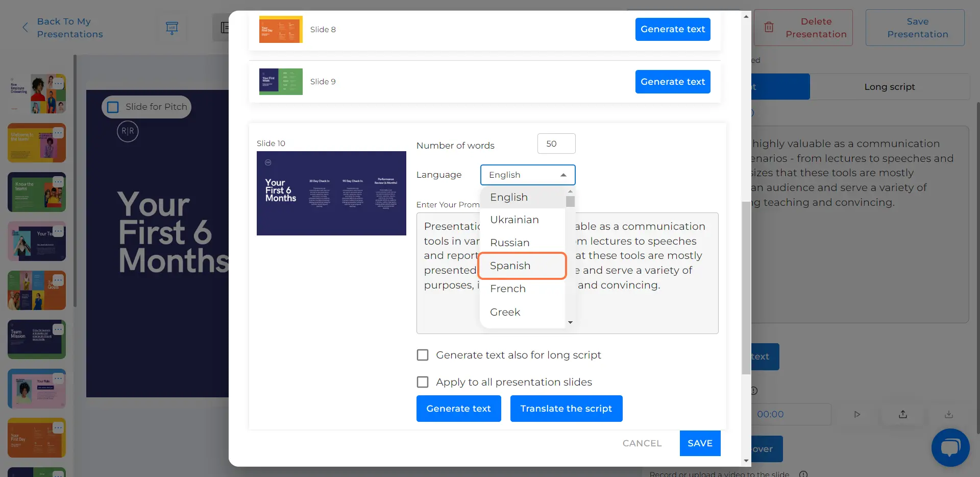Click the trash icon on Delete Presentation
The height and width of the screenshot is (477, 980).
click(769, 27)
